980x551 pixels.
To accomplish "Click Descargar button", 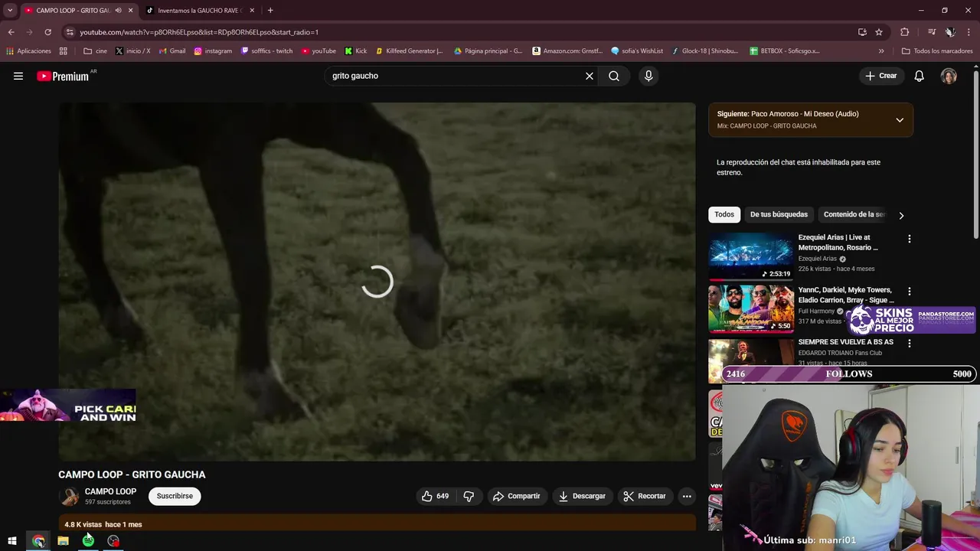I will tap(582, 496).
